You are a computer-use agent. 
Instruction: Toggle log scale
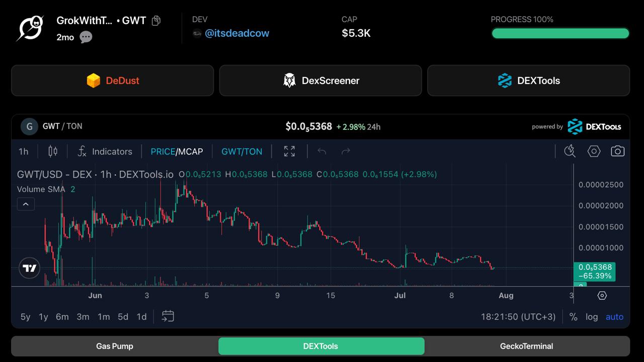pos(592,317)
